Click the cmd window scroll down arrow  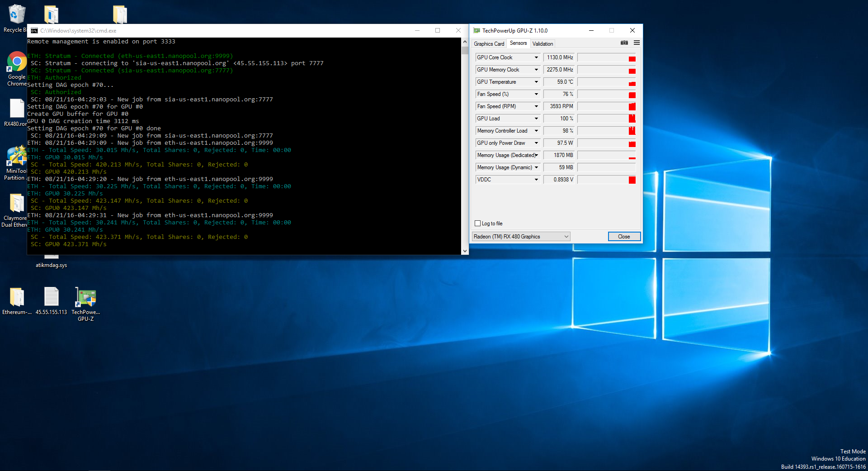(465, 251)
